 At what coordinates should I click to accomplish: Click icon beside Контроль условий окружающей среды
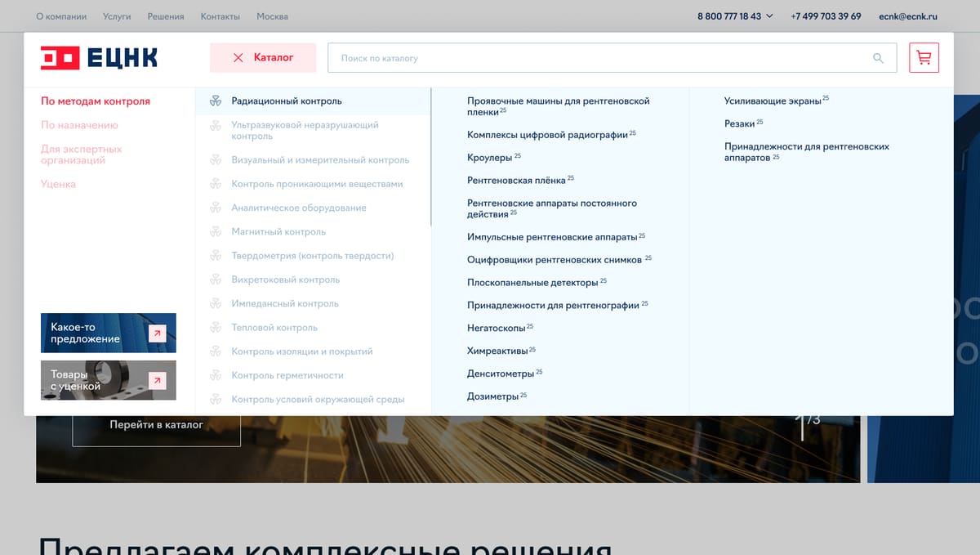click(x=216, y=400)
